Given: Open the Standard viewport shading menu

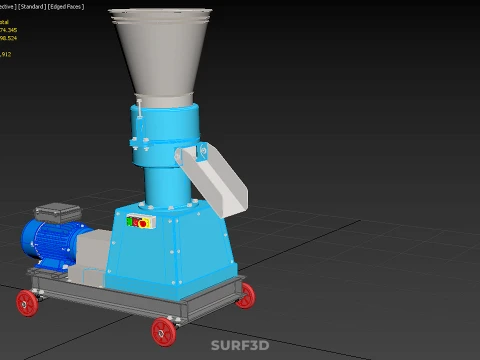Looking at the screenshot, I should click(32, 6).
